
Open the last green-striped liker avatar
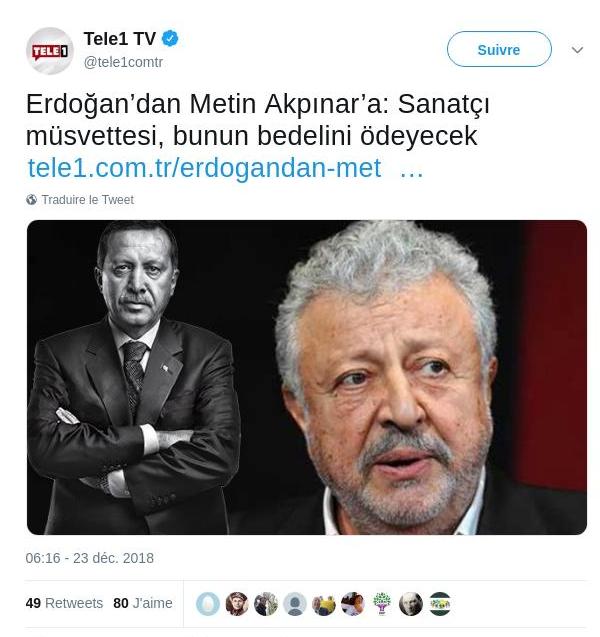(440, 603)
